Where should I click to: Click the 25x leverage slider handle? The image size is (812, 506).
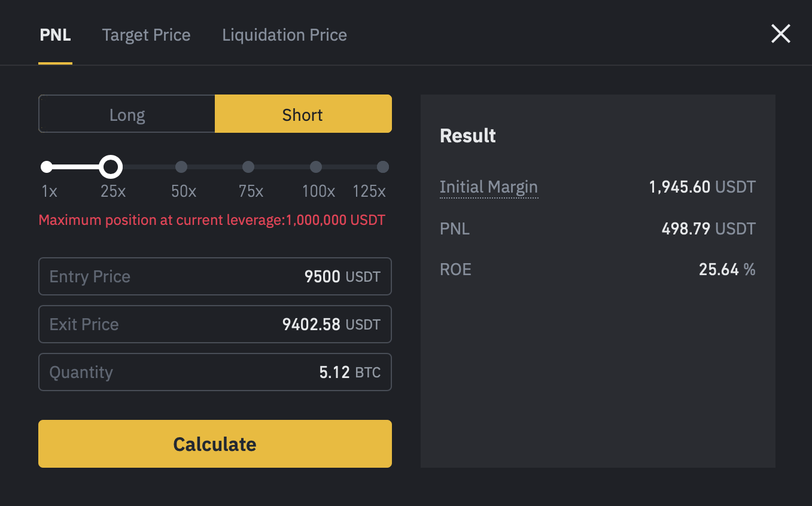[110, 167]
